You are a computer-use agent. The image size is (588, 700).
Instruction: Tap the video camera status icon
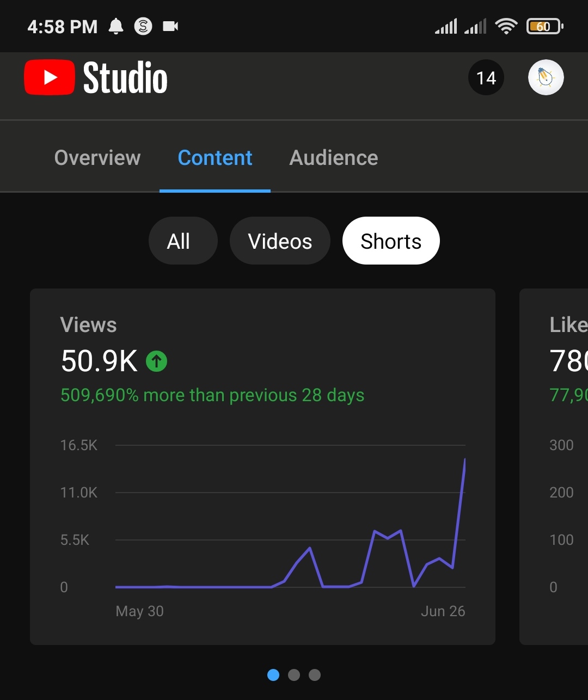(170, 26)
